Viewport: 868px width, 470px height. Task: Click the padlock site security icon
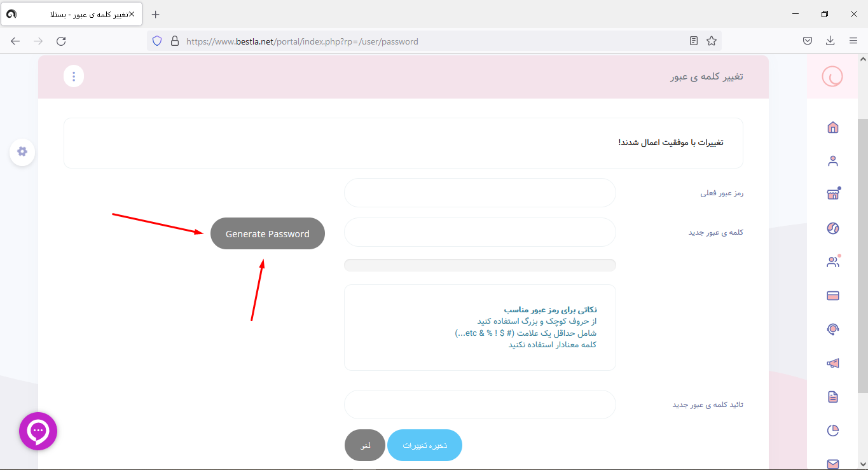(175, 41)
